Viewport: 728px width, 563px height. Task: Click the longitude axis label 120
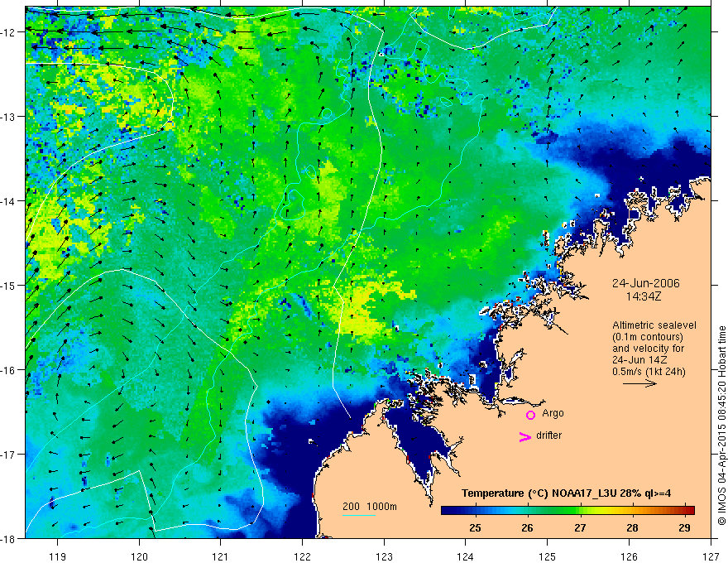pos(139,556)
